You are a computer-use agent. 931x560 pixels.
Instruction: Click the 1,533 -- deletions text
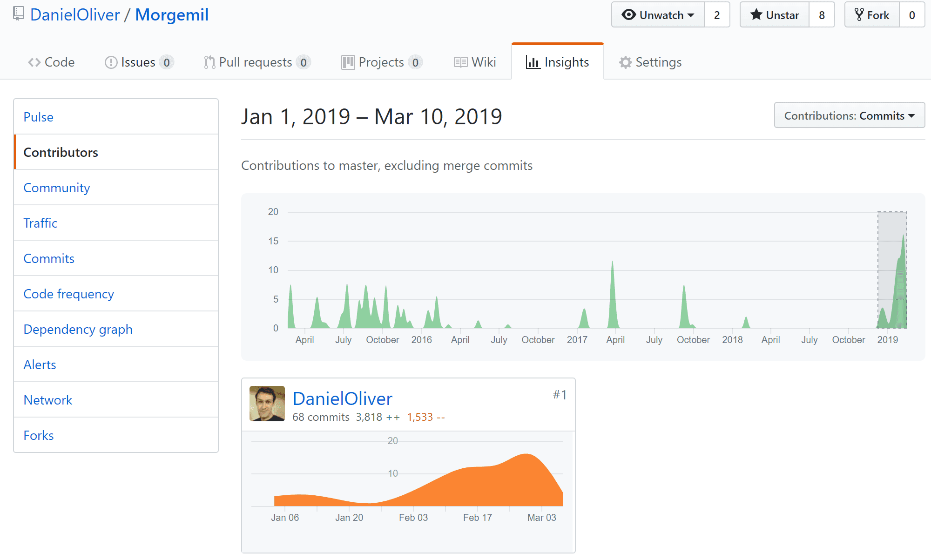pos(426,417)
